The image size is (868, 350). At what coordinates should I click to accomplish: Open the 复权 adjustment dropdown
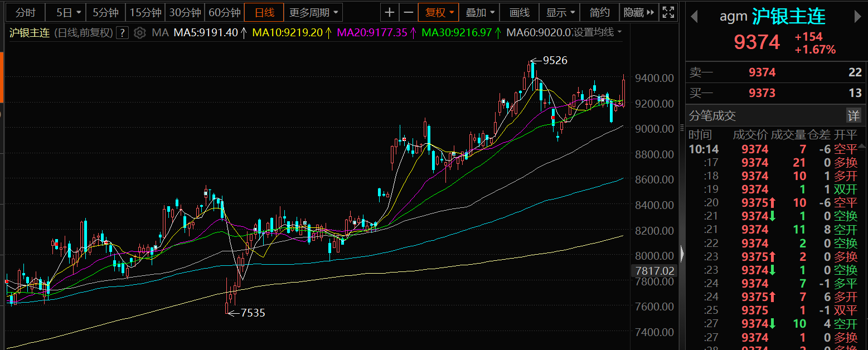click(439, 12)
